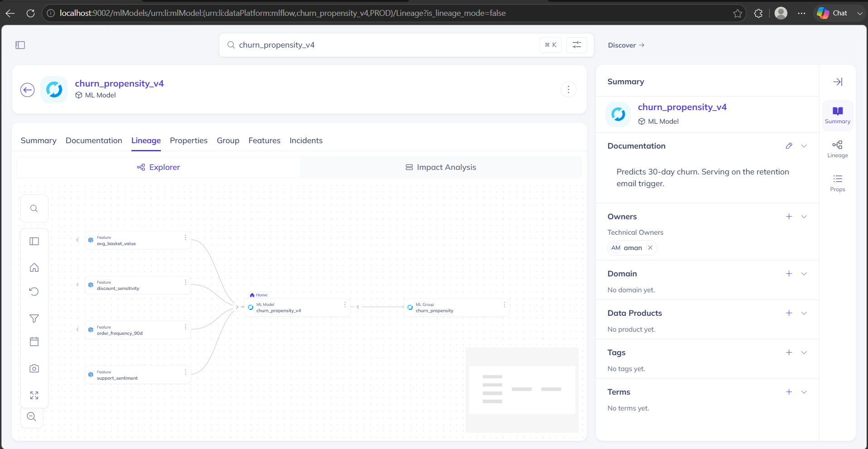This screenshot has height=449, width=868.
Task: Open the browser profile avatar
Action: pyautogui.click(x=781, y=13)
